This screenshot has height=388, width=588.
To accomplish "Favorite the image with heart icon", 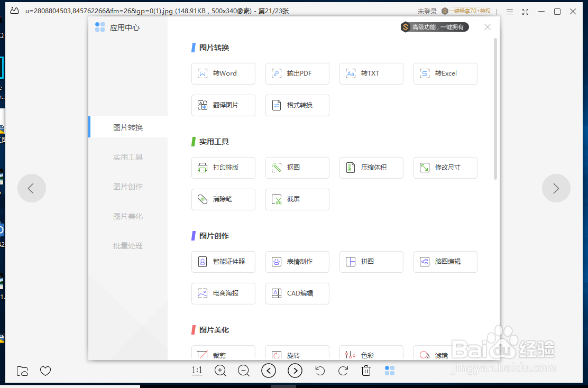I will coord(45,371).
